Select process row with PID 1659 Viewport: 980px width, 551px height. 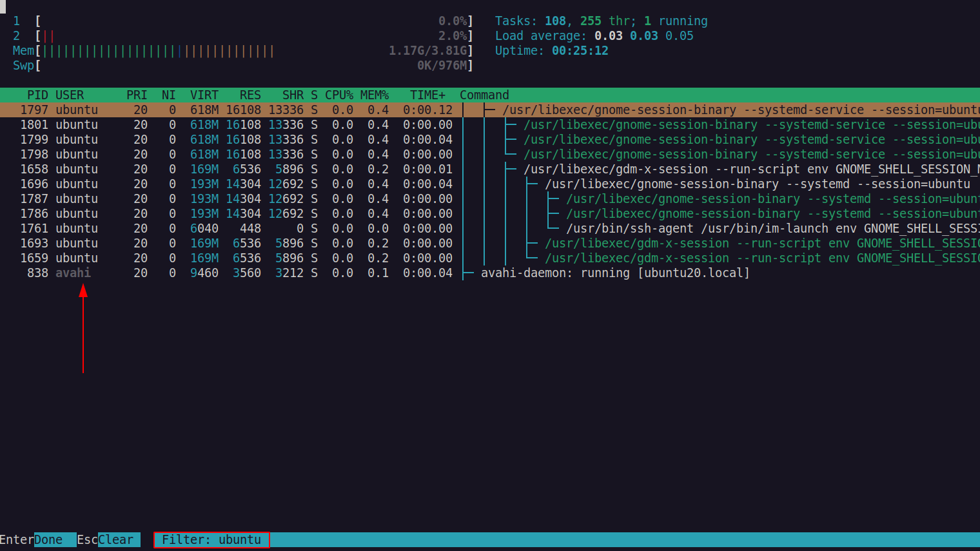coord(490,258)
